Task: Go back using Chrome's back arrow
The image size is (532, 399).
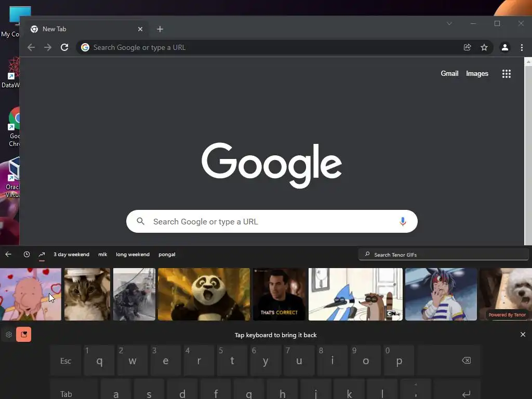Action: 31,47
